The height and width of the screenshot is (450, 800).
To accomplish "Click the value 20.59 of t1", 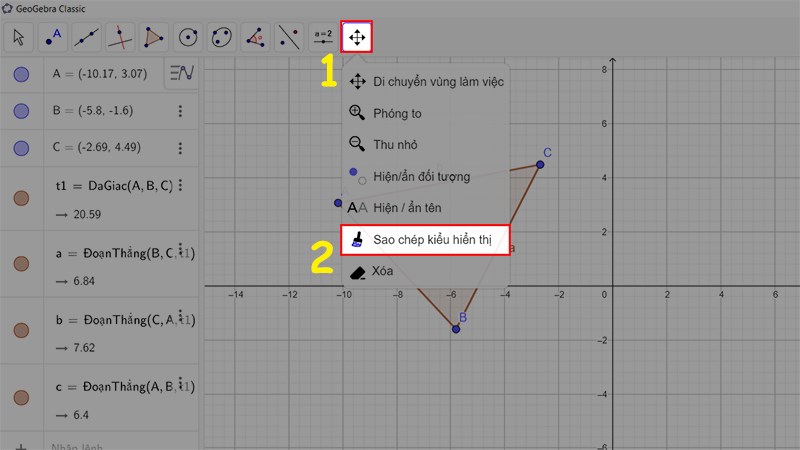I will (x=87, y=214).
